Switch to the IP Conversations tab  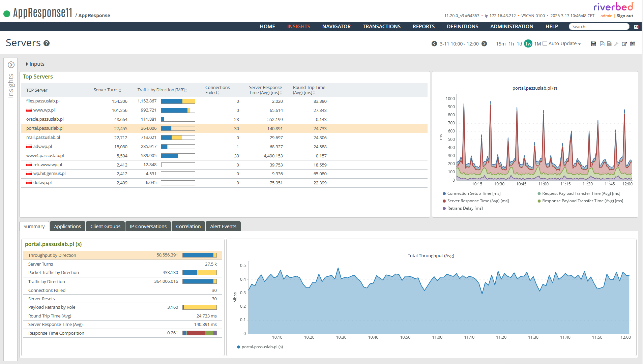tap(148, 226)
